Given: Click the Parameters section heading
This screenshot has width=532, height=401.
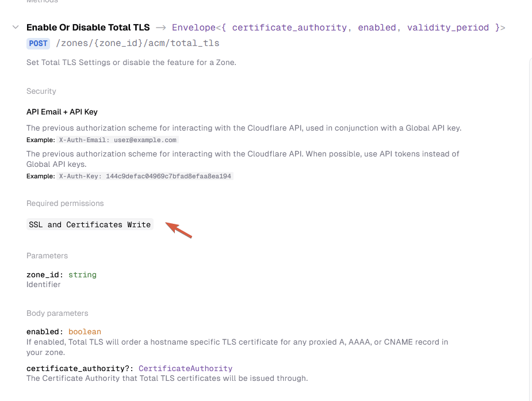Looking at the screenshot, I should 47,255.
